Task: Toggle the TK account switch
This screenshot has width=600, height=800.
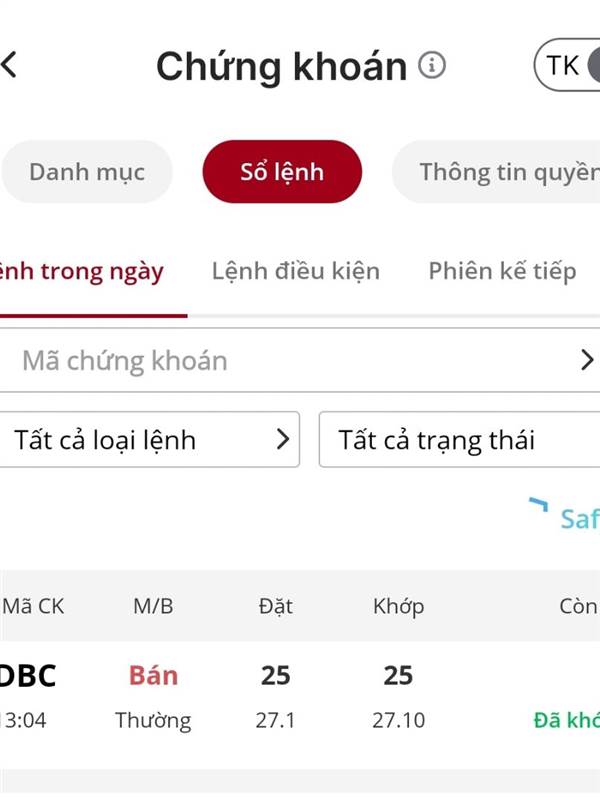Action: 567,65
